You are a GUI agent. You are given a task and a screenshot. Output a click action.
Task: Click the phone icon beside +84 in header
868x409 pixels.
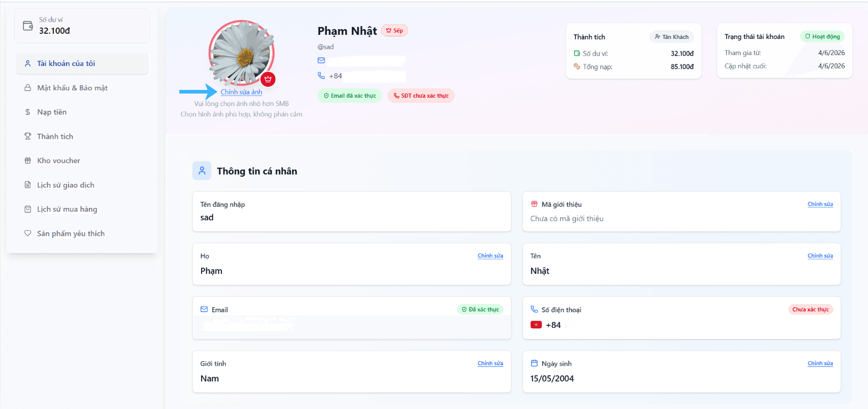321,75
